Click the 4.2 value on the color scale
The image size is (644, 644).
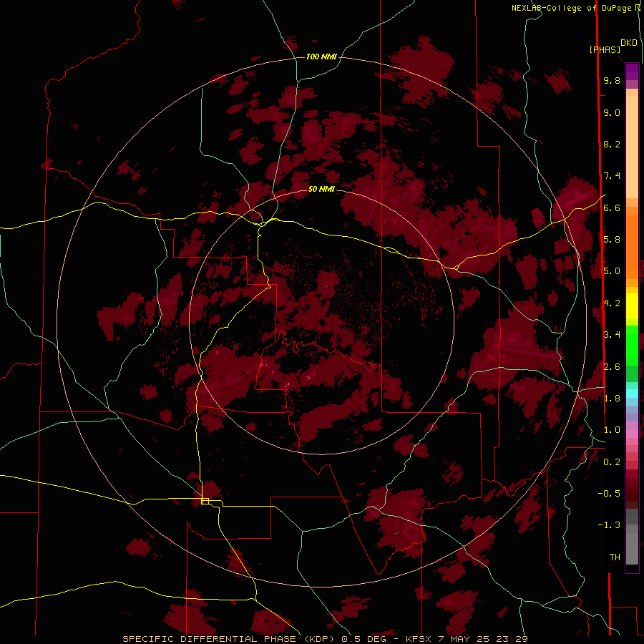(x=612, y=303)
